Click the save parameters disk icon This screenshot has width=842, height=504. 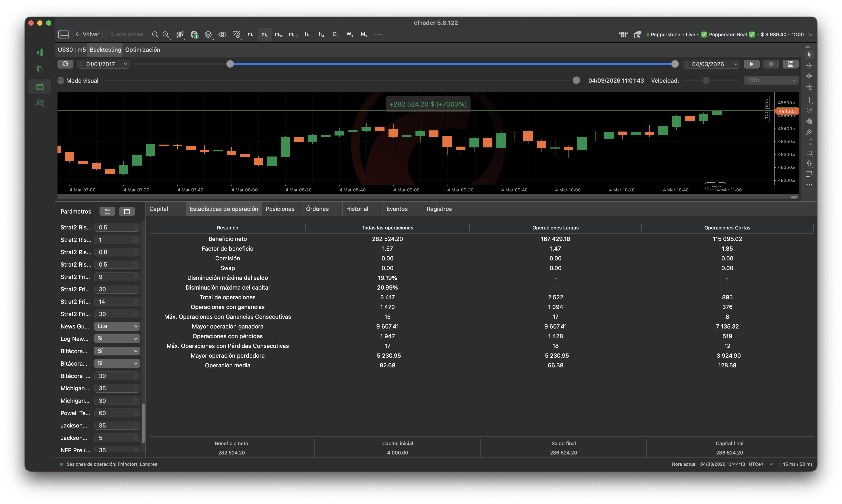(127, 211)
